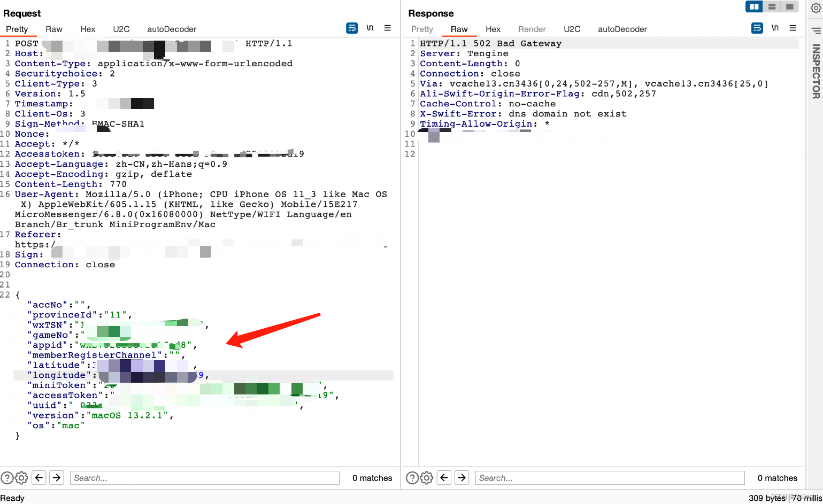Screen dimensions: 823x504
Task: Switch Request view to Raw tab
Action: (54, 29)
